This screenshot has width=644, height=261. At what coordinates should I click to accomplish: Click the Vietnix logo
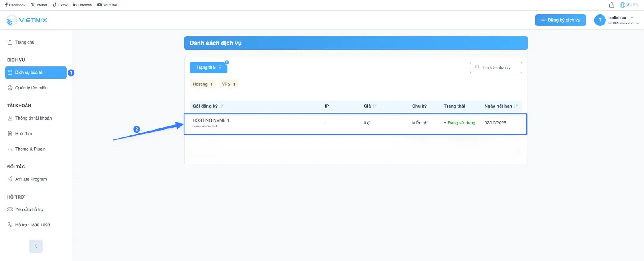pos(27,20)
